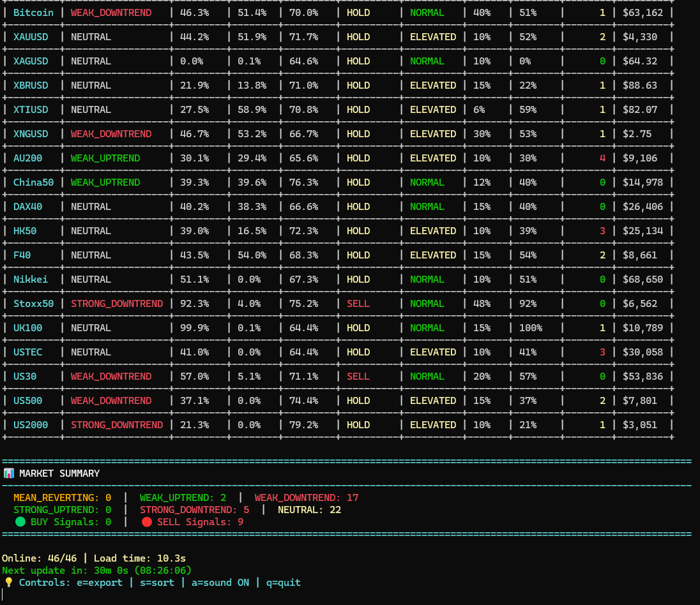700x605 pixels.
Task: Select the USTEC symbol cell
Action: [27, 352]
